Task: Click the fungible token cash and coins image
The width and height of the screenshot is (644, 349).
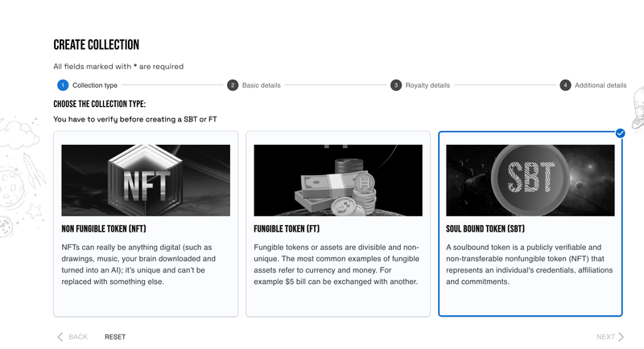Action: [x=338, y=180]
